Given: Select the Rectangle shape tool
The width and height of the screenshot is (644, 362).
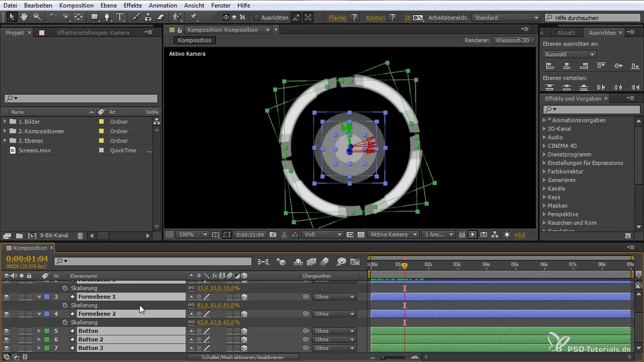Looking at the screenshot, I should coord(95,17).
